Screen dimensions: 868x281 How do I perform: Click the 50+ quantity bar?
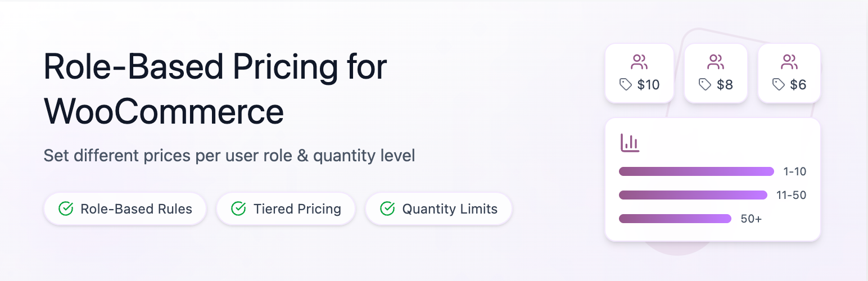coord(675,219)
